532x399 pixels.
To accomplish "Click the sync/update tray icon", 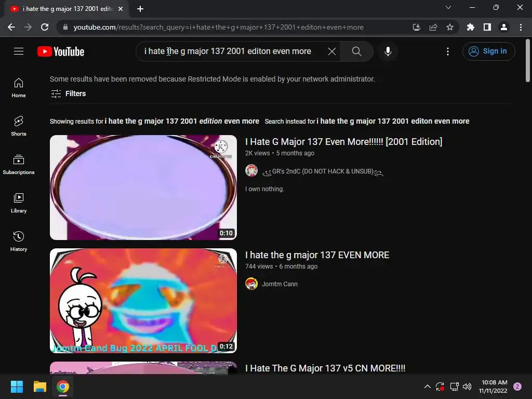I will click(x=440, y=387).
